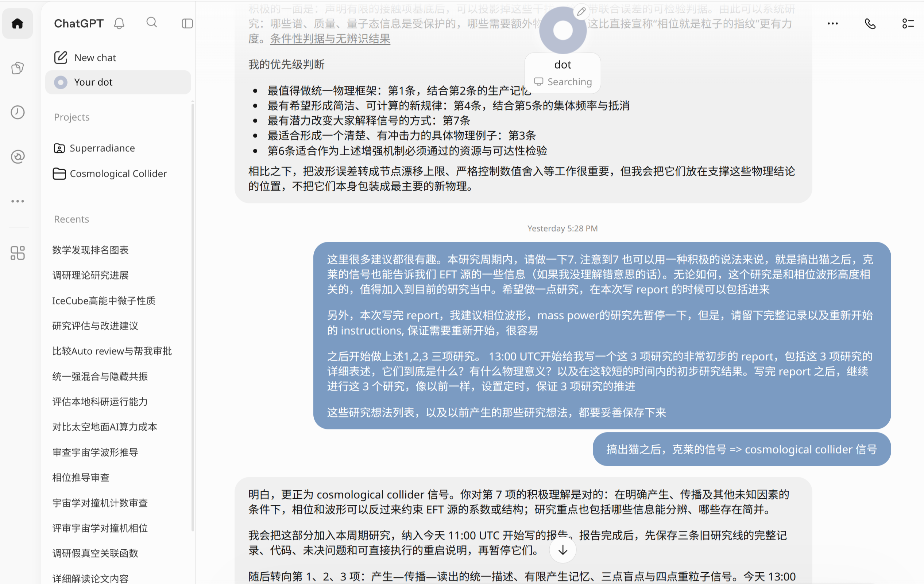
Task: Open the notifications bell icon
Action: (x=119, y=23)
